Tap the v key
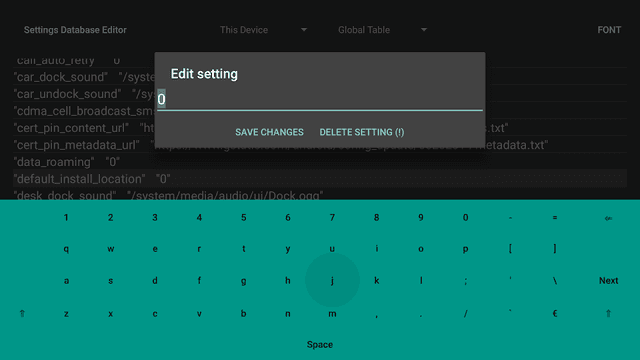 point(199,314)
